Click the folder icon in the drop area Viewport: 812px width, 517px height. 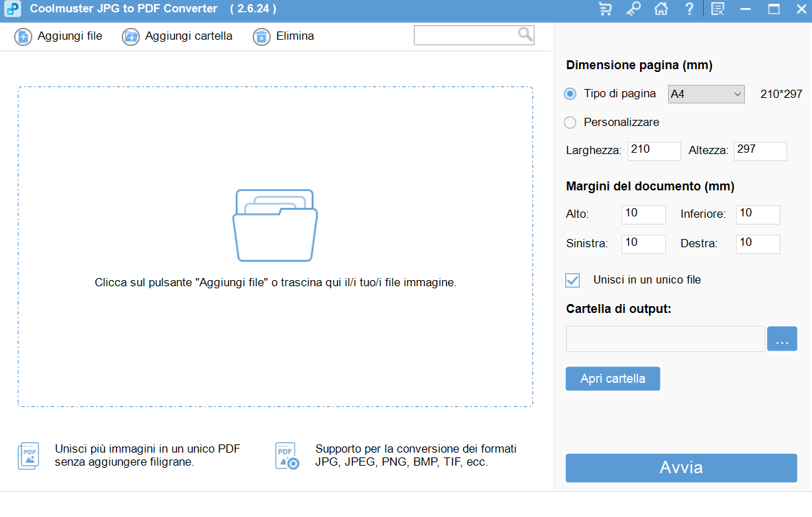pos(275,225)
